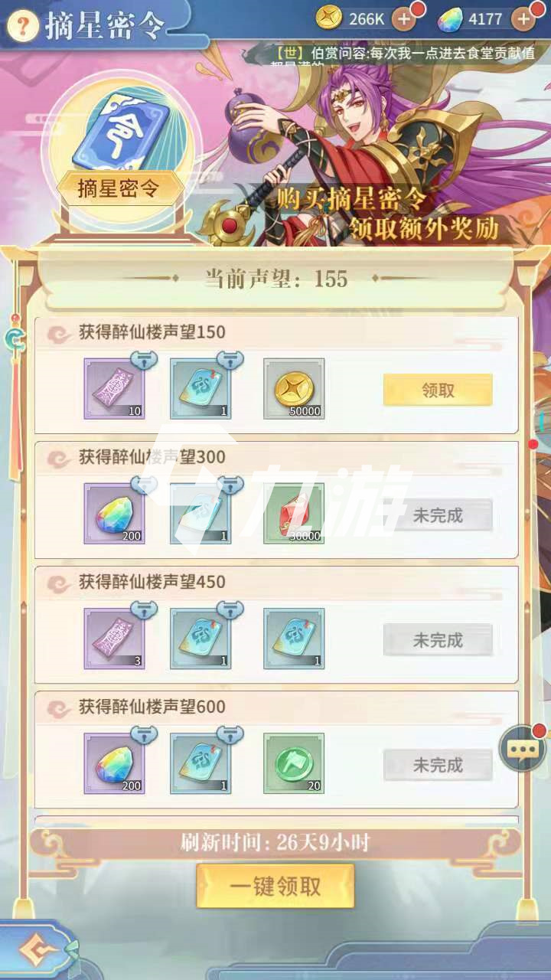Tap the back arrow icon at bottom left
Viewport: 551px width, 980px height.
pos(33,952)
